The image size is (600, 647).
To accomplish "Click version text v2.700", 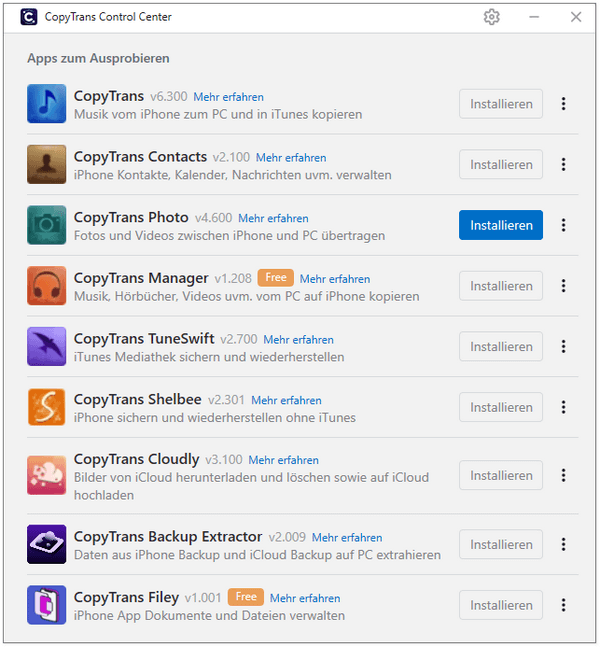I will click(x=239, y=340).
